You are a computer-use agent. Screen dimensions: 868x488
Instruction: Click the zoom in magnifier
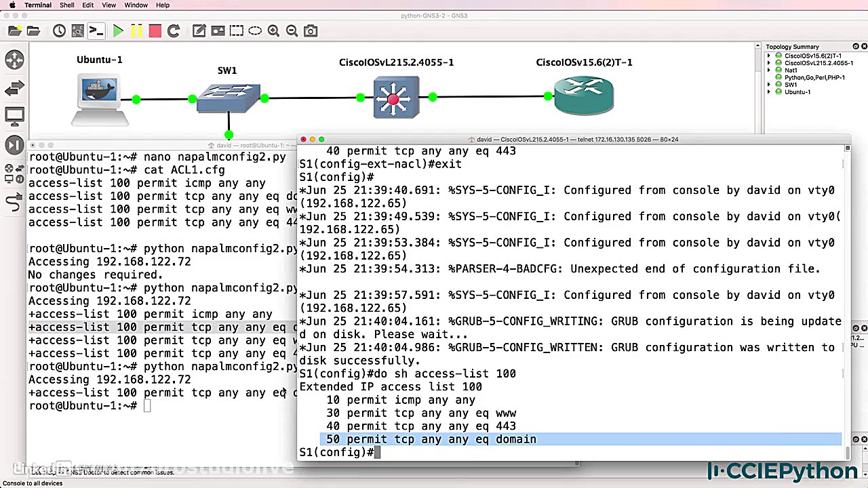(x=273, y=30)
